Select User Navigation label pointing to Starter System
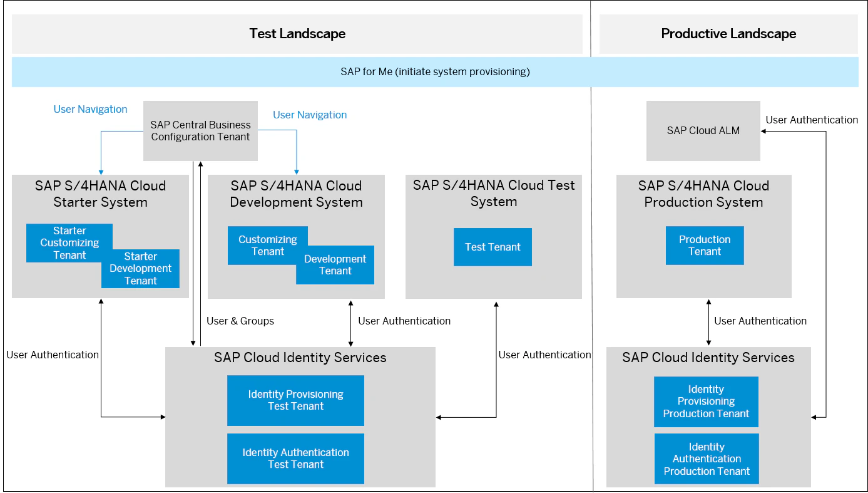 (90, 109)
